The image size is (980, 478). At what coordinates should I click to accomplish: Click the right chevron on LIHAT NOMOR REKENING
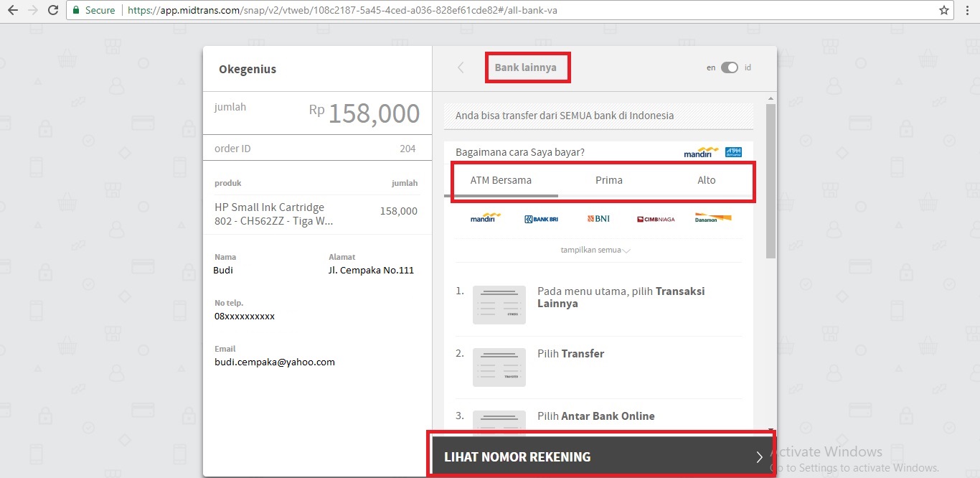tap(759, 457)
